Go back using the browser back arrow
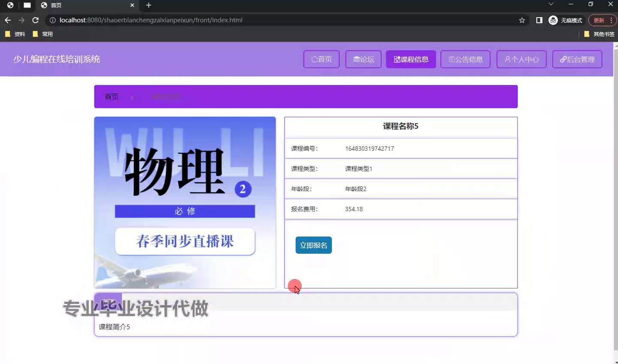The width and height of the screenshot is (618, 364). (8, 20)
